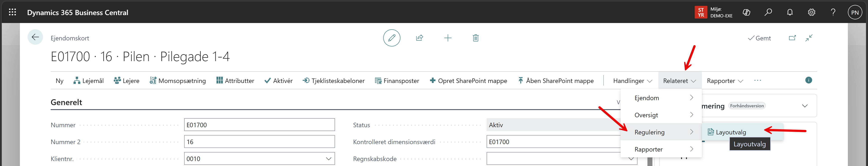
Task: Open the Regnskabskode dropdown
Action: click(x=631, y=159)
